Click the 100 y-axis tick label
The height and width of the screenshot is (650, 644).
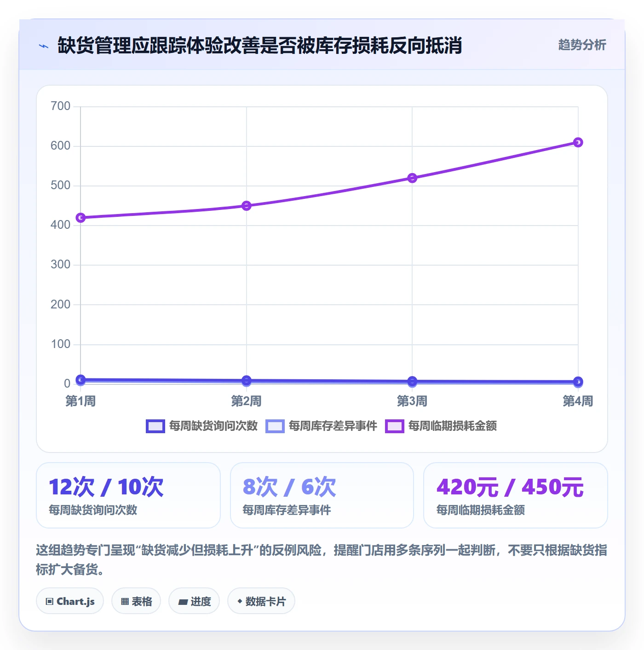(60, 344)
